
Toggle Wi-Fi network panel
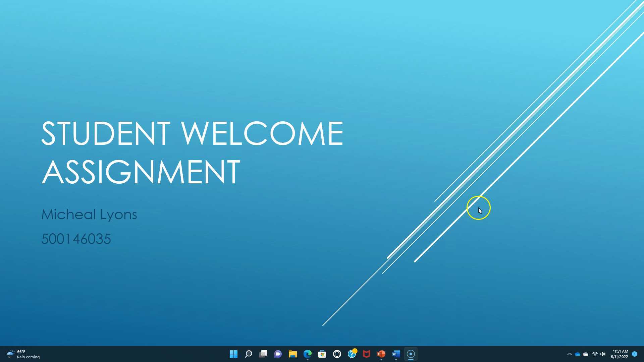(595, 354)
